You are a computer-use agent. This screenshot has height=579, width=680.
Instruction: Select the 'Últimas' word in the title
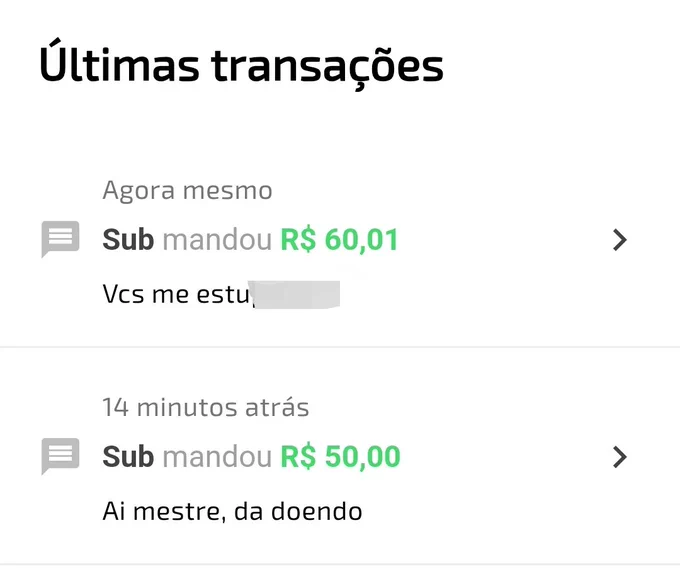[119, 61]
